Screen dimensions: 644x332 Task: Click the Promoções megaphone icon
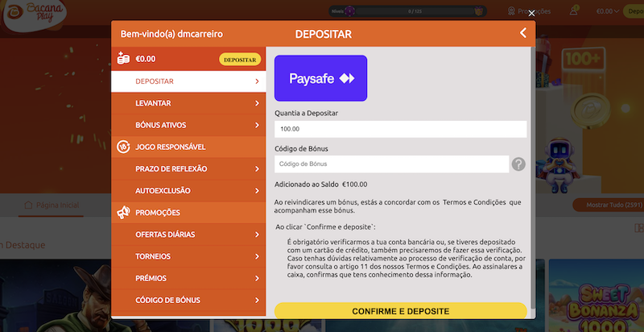tap(123, 213)
